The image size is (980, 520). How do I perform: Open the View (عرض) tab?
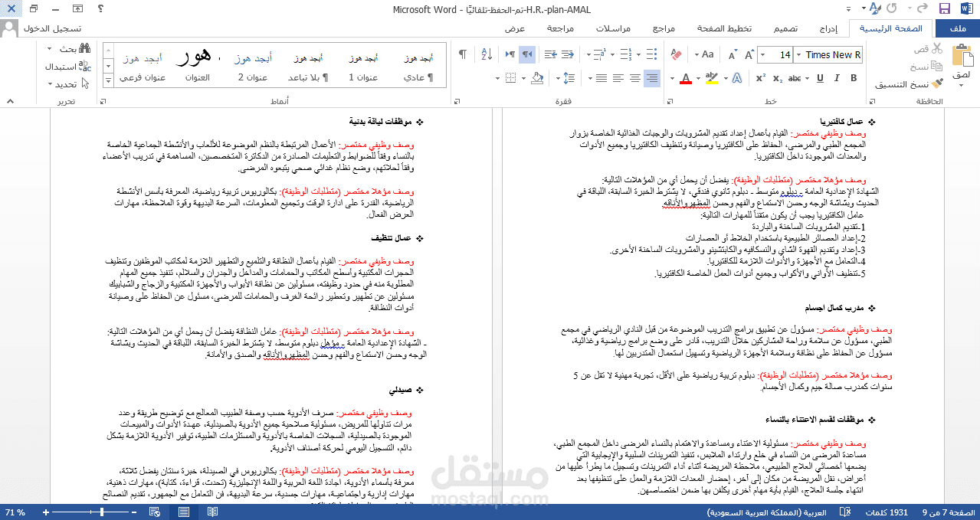coord(515,28)
